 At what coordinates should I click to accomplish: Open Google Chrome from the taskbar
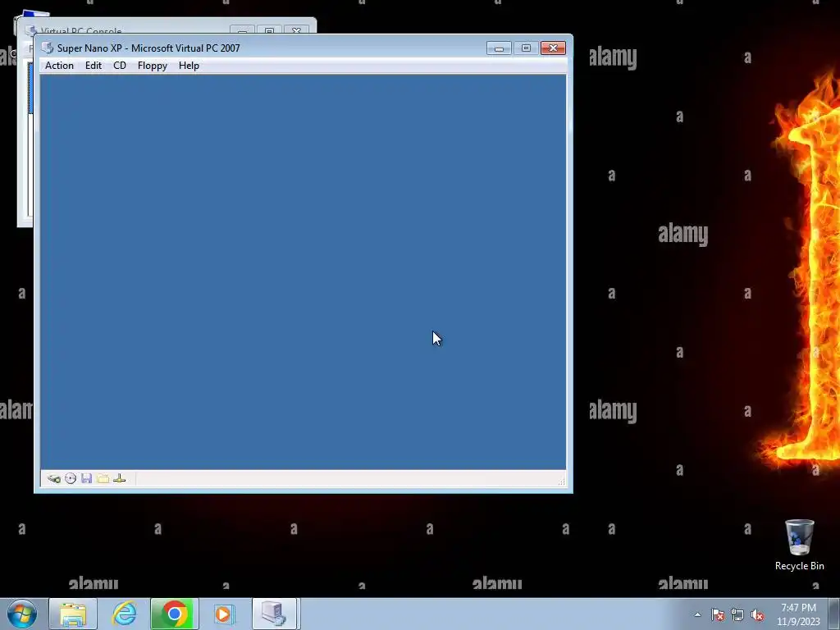pos(175,614)
